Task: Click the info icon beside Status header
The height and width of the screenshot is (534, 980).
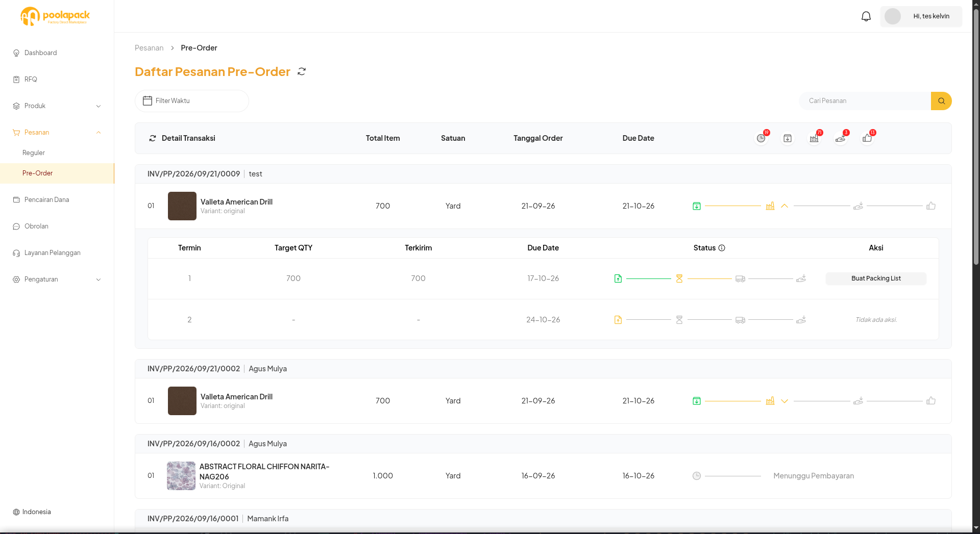Action: (722, 248)
